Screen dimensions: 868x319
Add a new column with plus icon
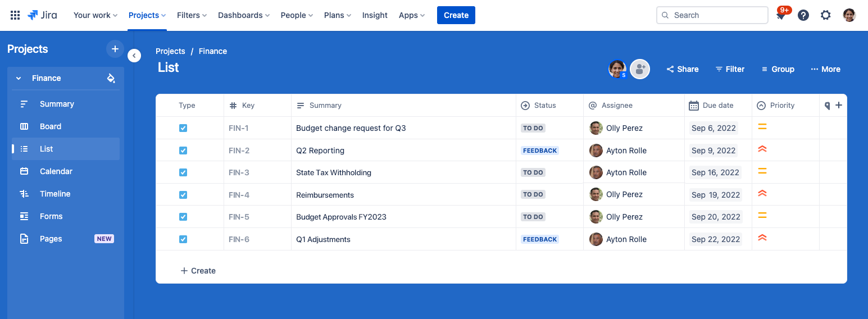[839, 105]
